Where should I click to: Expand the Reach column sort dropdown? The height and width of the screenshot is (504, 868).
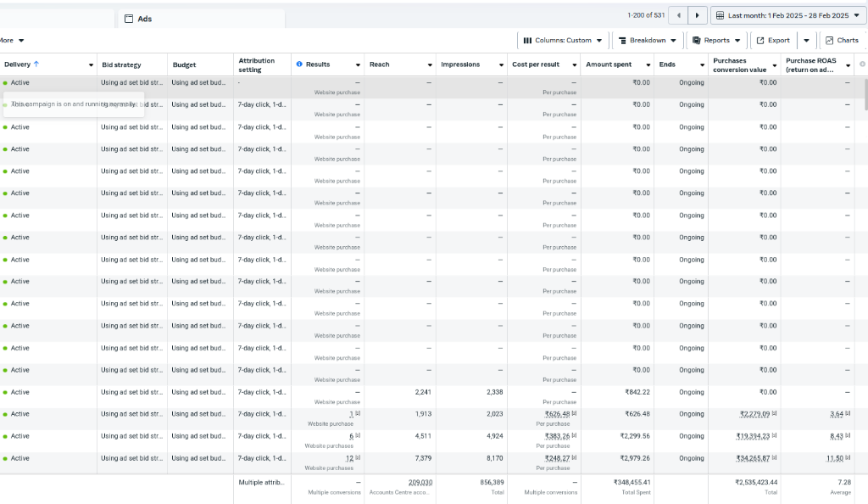pyautogui.click(x=430, y=64)
